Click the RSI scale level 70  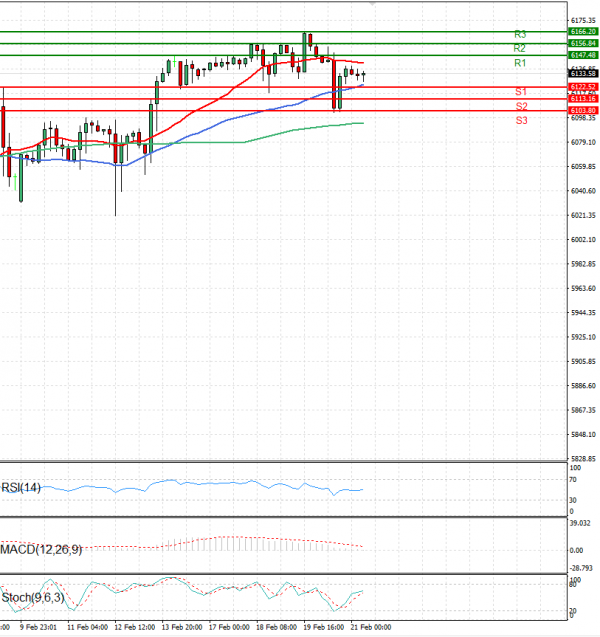click(573, 480)
